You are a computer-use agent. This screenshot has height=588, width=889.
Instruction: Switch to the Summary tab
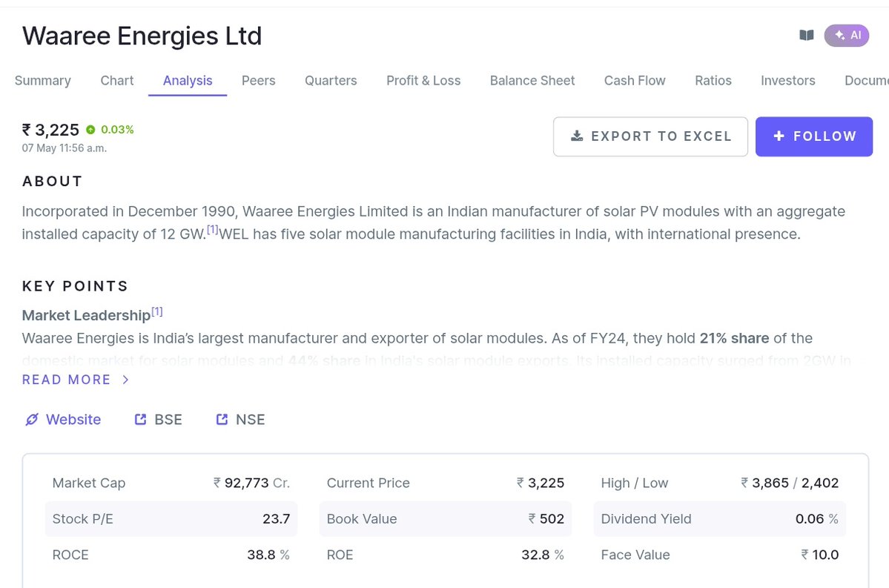(42, 81)
